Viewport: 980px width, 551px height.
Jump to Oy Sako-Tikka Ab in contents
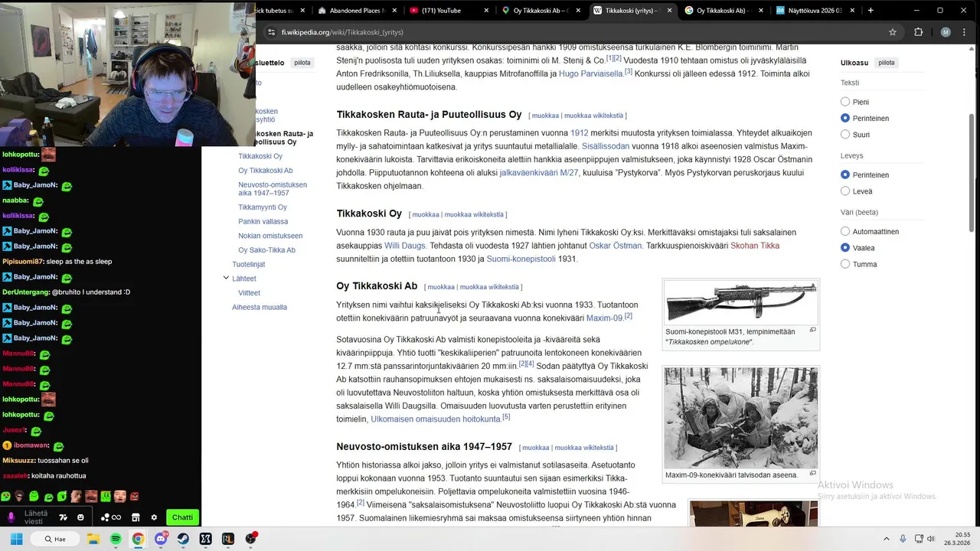pos(266,250)
